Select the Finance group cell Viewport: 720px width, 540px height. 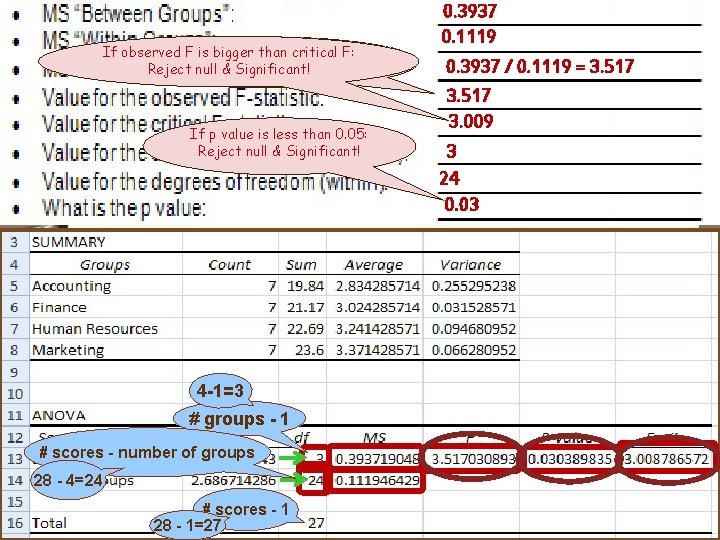(106, 307)
